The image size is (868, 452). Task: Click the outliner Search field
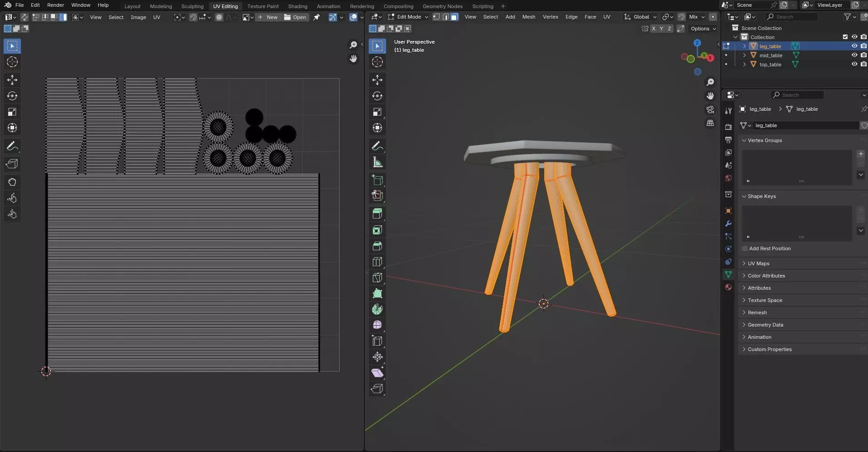(792, 17)
